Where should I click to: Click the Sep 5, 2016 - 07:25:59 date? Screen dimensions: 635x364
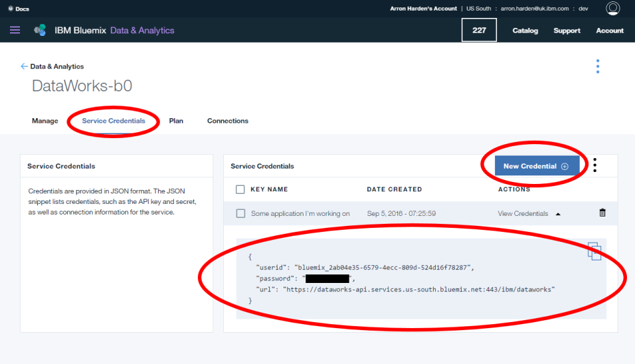coord(401,213)
